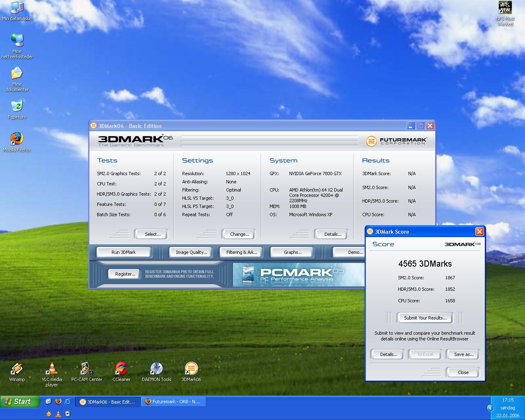Click MEM 1008 MB value
This screenshot has height=420, width=525.
(x=297, y=206)
